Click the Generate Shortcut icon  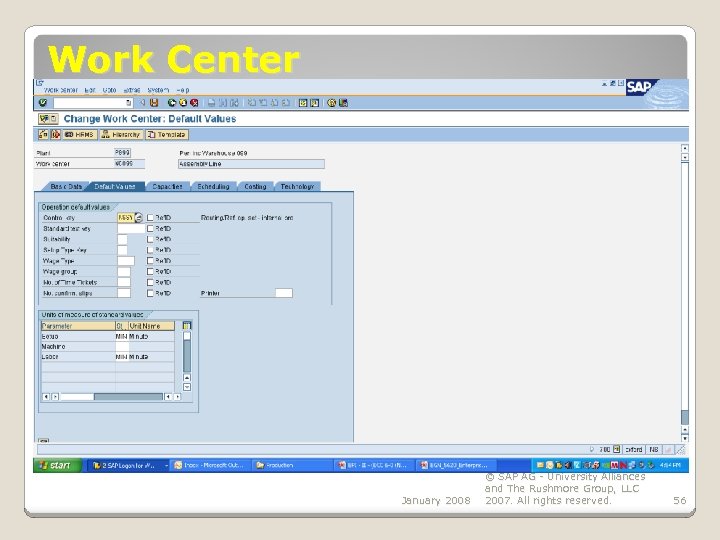click(315, 103)
